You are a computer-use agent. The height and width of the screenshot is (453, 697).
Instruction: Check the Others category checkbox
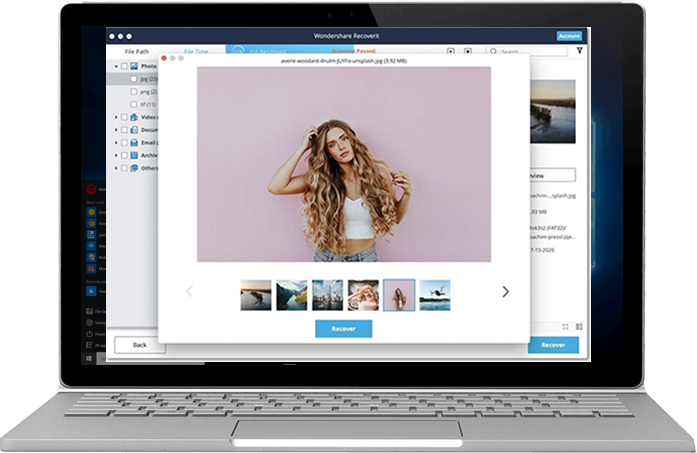124,168
